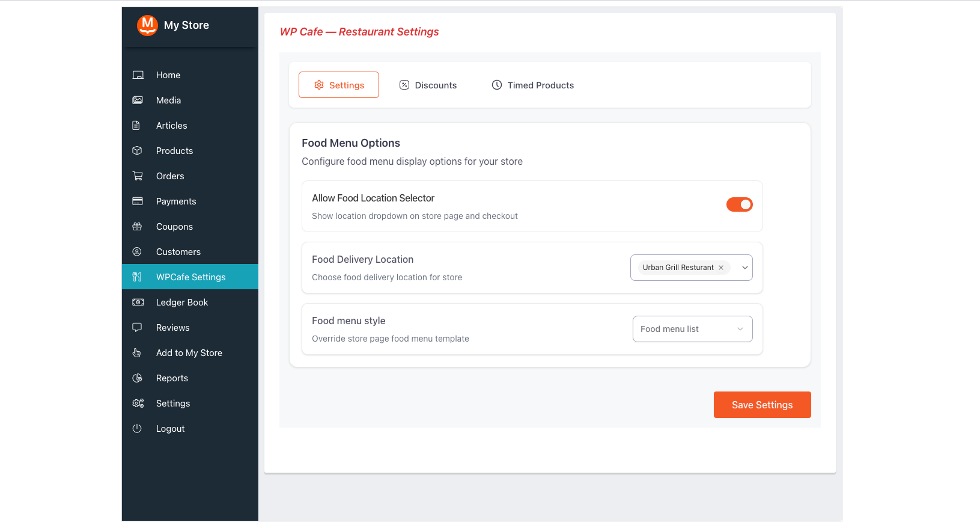Open the Food menu style dropdown
Screen dimensions: 980x528
click(x=692, y=329)
